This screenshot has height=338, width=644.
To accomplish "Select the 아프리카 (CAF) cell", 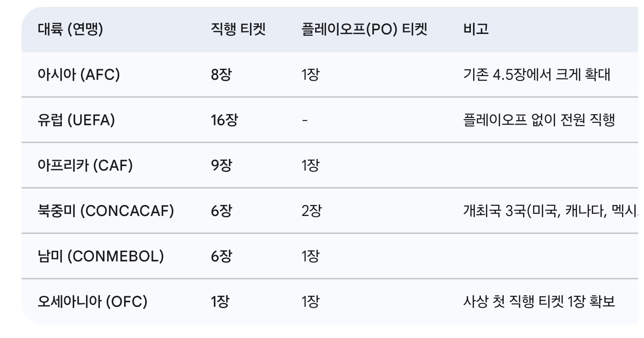I will tap(85, 165).
